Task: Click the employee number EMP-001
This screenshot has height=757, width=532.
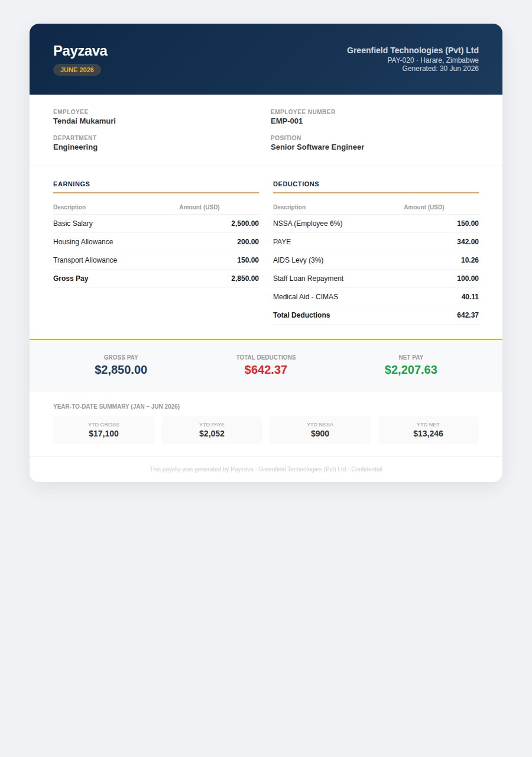Action: [287, 121]
